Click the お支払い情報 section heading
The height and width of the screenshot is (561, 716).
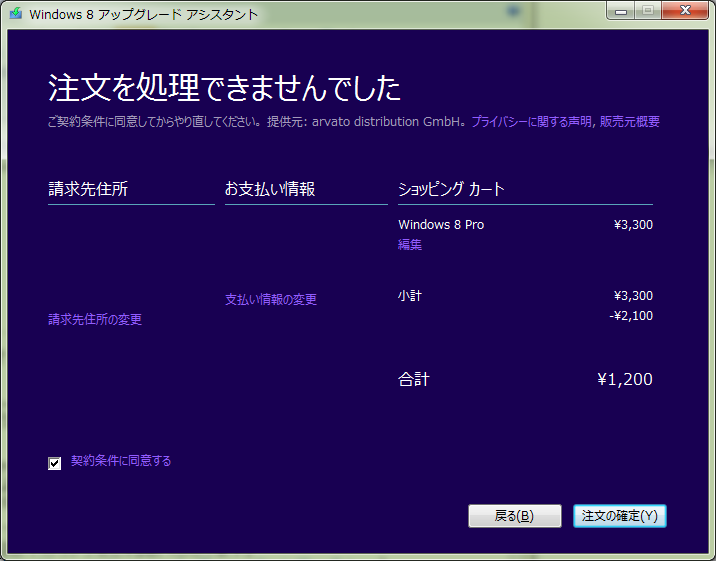click(270, 189)
